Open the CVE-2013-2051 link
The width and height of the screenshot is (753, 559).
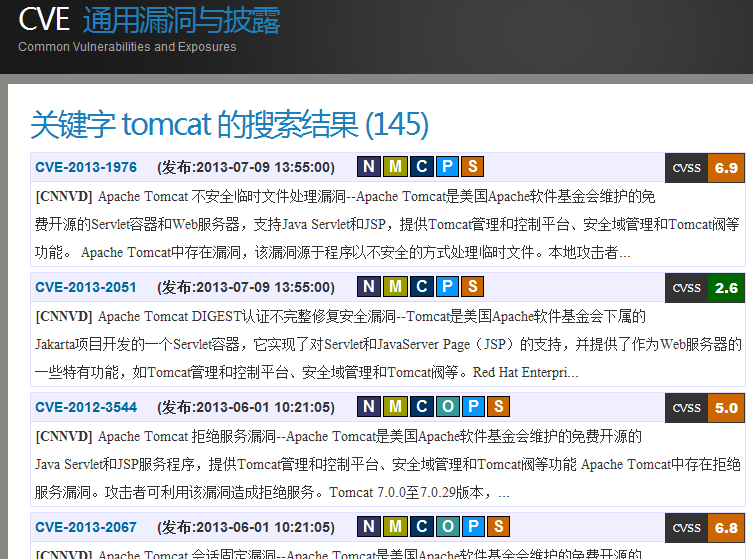point(86,287)
